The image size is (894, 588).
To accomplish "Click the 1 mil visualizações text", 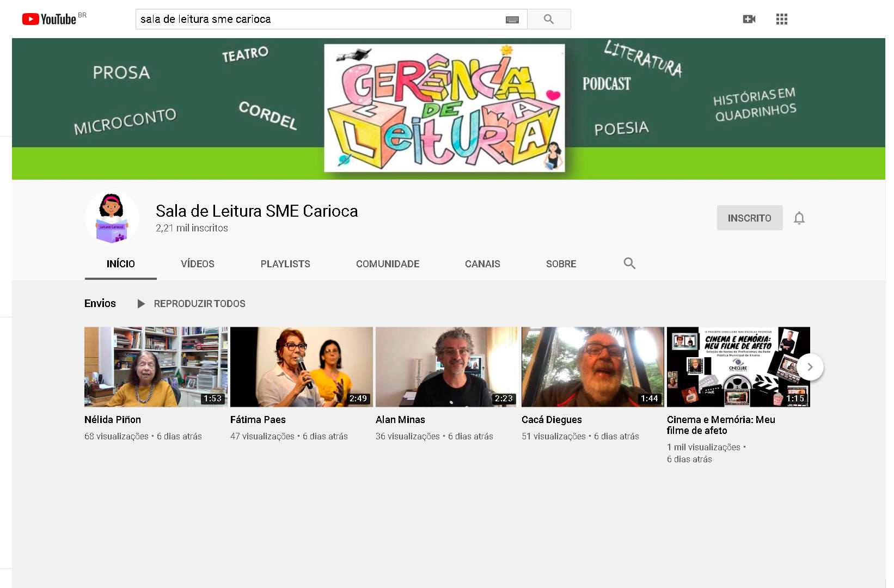I will (703, 448).
